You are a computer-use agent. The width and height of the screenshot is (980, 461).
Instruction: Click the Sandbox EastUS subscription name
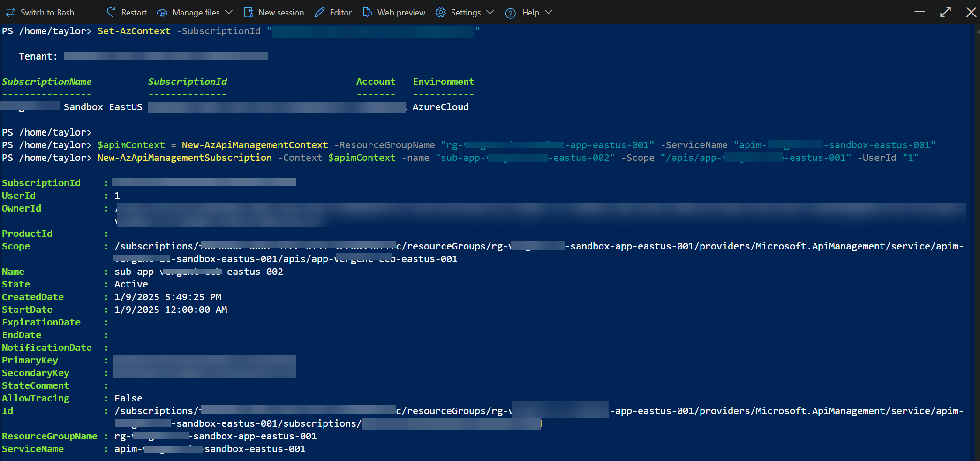[103, 107]
